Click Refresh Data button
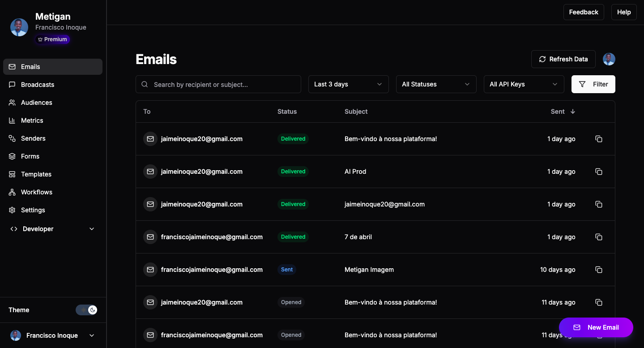 point(563,59)
